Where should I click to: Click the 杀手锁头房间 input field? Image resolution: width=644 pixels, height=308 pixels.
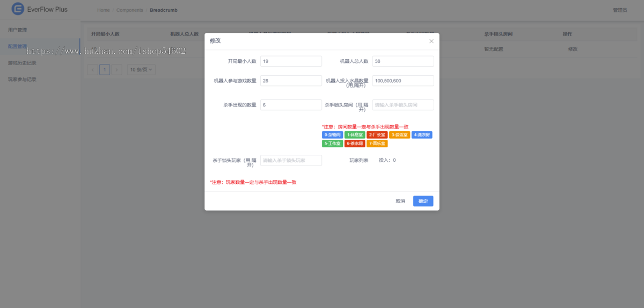pyautogui.click(x=402, y=105)
